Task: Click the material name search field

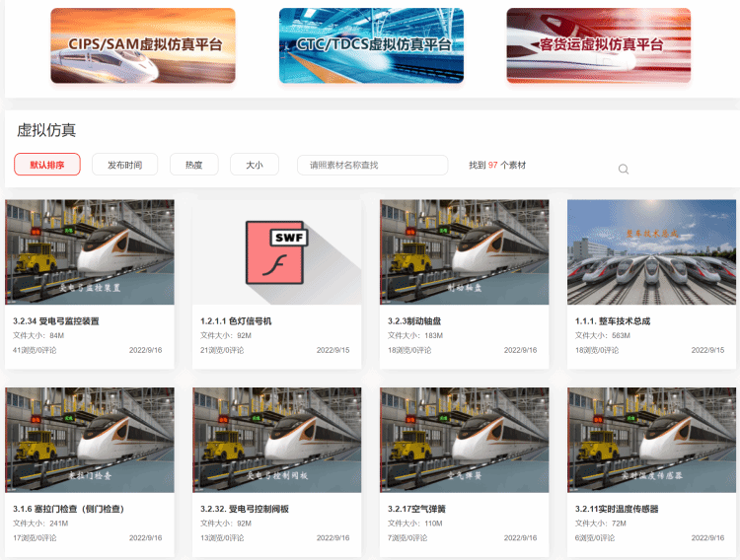Action: [x=372, y=165]
